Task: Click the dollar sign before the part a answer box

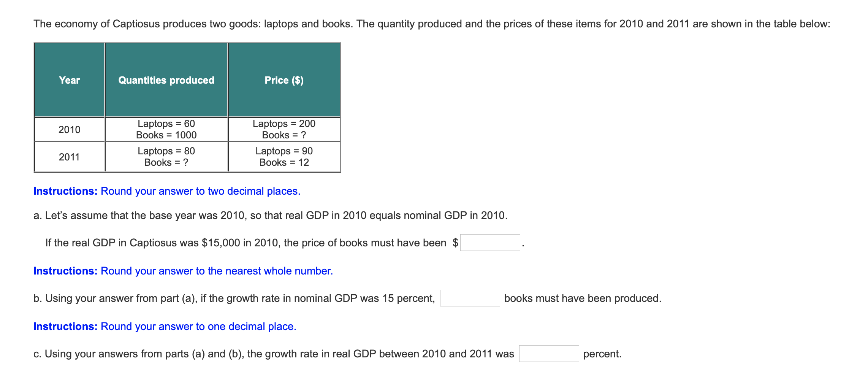Action: (x=455, y=242)
